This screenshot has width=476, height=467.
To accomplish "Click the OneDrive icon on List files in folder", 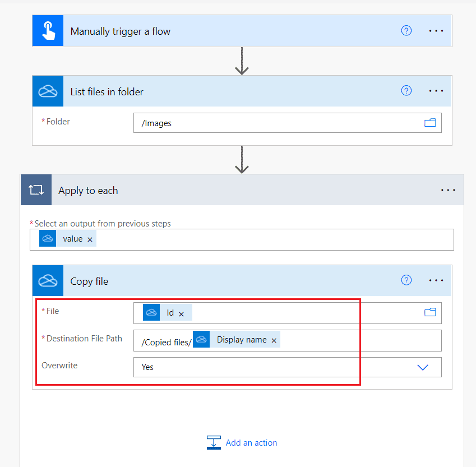I will 48,91.
